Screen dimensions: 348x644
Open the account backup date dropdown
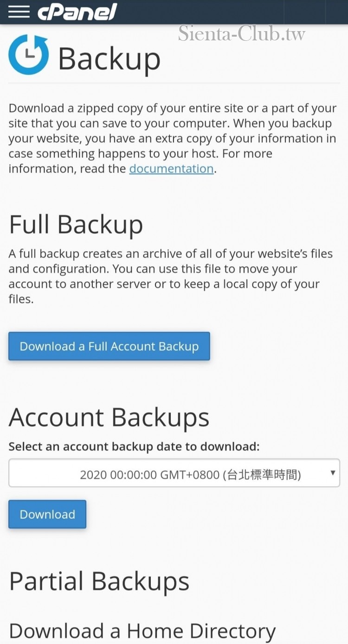tap(174, 474)
